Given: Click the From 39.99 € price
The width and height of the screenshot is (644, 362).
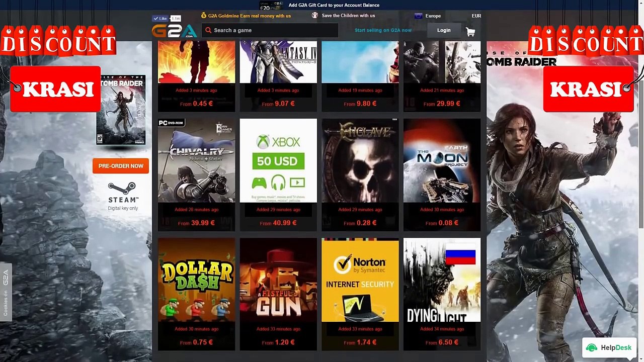Looking at the screenshot, I should [x=196, y=223].
